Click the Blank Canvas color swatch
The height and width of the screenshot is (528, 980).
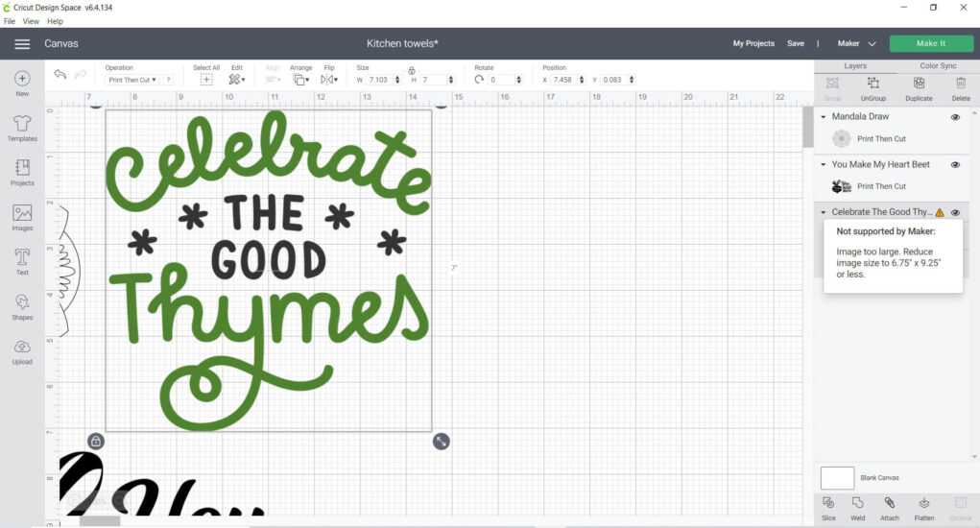(837, 478)
